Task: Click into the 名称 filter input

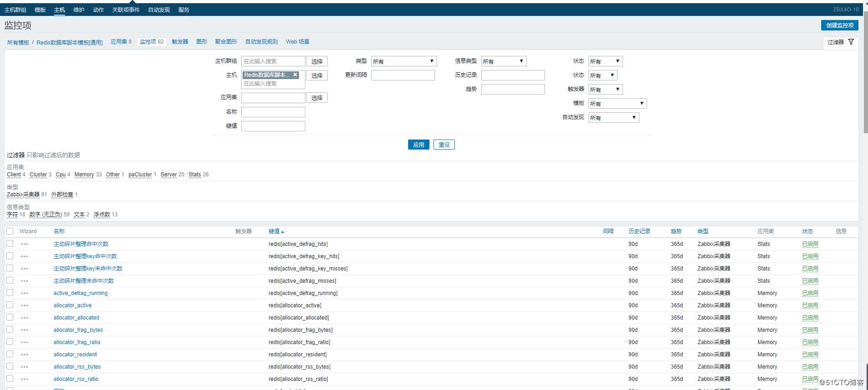Action: (x=273, y=112)
